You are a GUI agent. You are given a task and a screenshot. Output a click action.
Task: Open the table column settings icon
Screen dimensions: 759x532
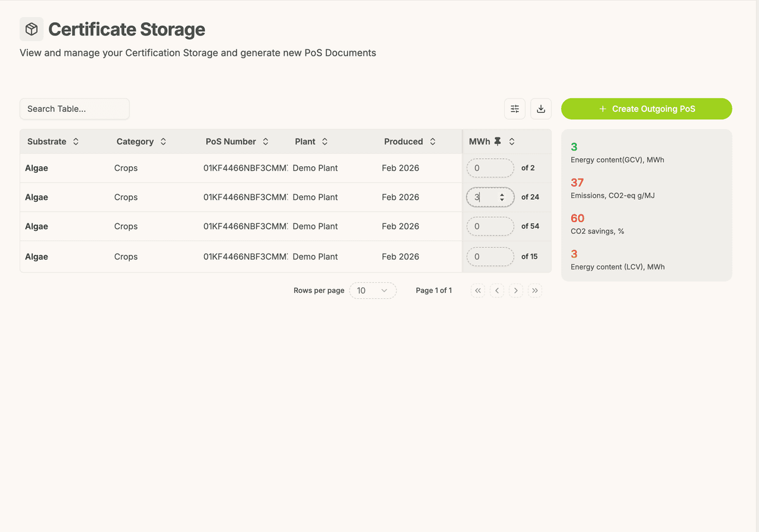pyautogui.click(x=515, y=109)
